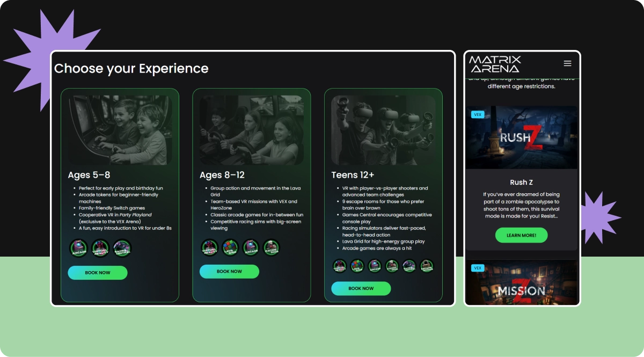The image size is (644, 357).
Task: Click the Teens 12+ VR headset photo
Action: tap(383, 130)
